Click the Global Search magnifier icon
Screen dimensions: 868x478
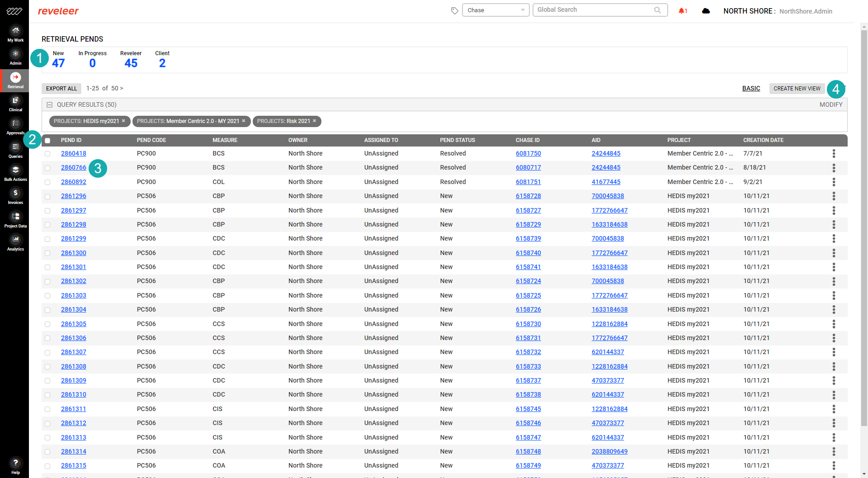657,10
